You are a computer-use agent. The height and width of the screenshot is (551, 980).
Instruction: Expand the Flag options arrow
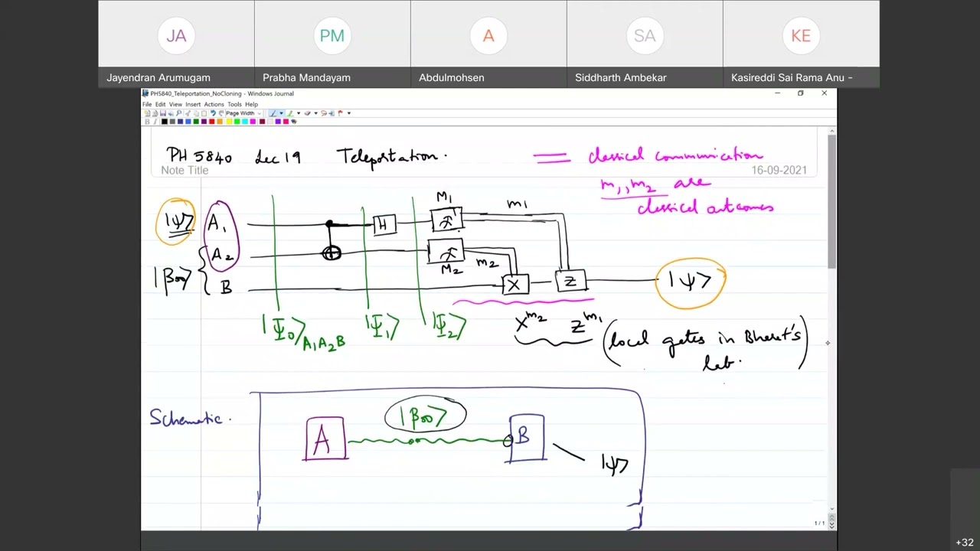349,113
